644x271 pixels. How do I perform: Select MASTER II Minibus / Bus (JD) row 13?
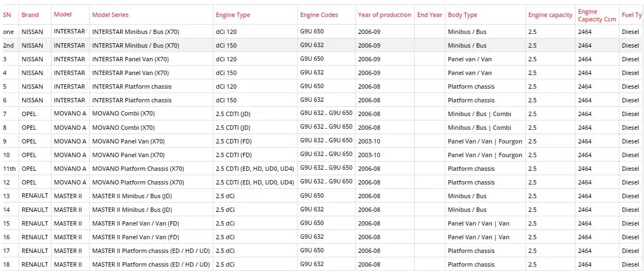[132, 196]
